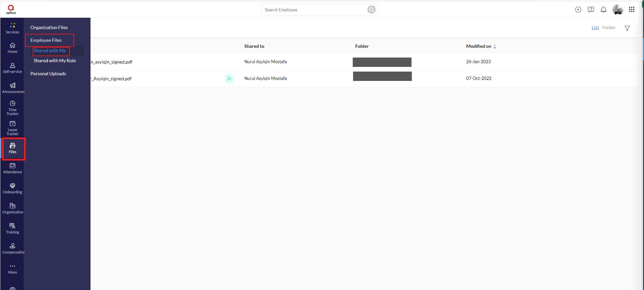Open the filter funnel icon
The height and width of the screenshot is (290, 644).
coord(627,28)
